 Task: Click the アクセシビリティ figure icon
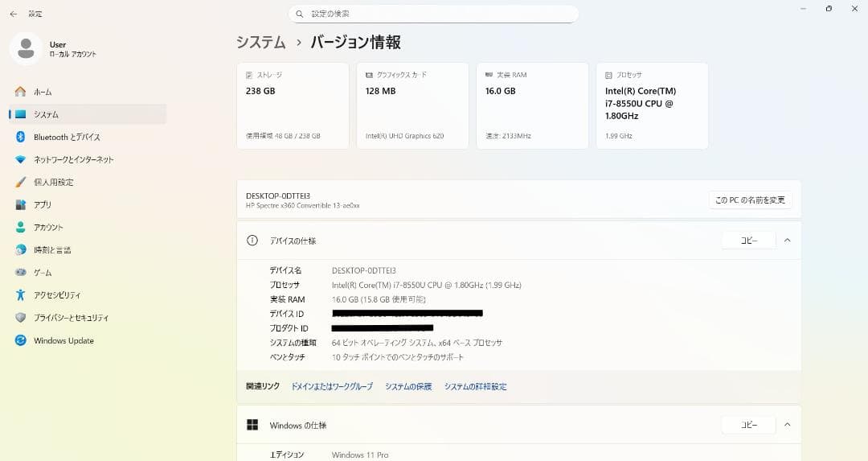coord(20,294)
